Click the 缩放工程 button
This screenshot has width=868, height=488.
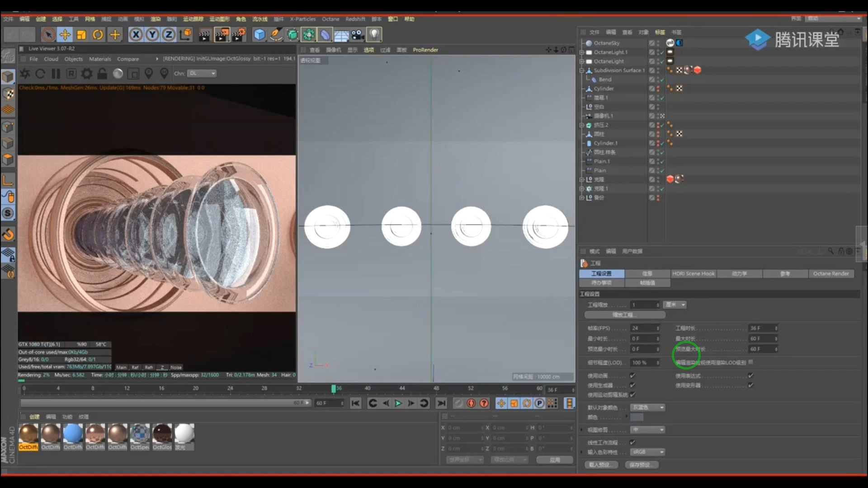tap(624, 314)
